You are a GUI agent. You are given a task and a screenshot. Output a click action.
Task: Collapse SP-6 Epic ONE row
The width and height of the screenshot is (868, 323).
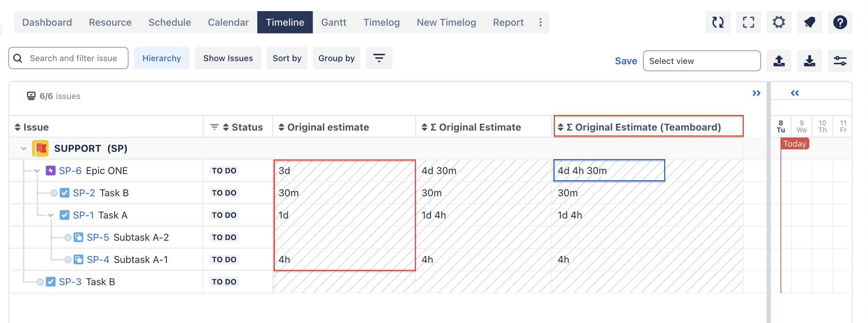[x=37, y=171]
